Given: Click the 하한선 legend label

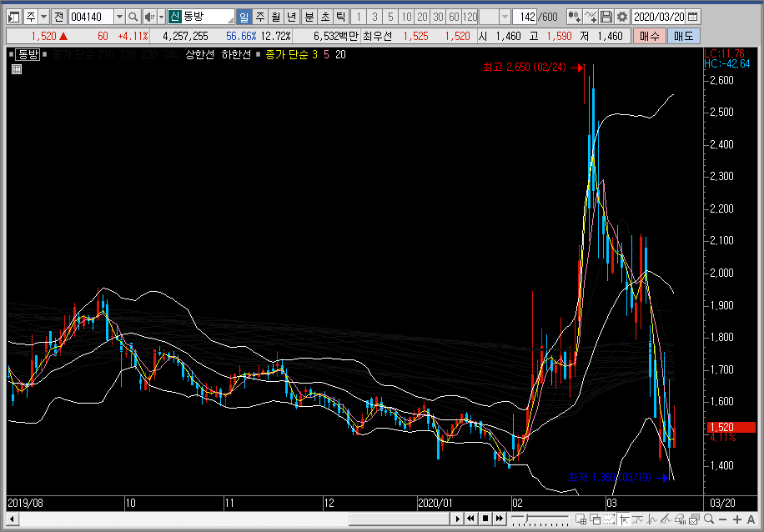Looking at the screenshot, I should (x=236, y=54).
